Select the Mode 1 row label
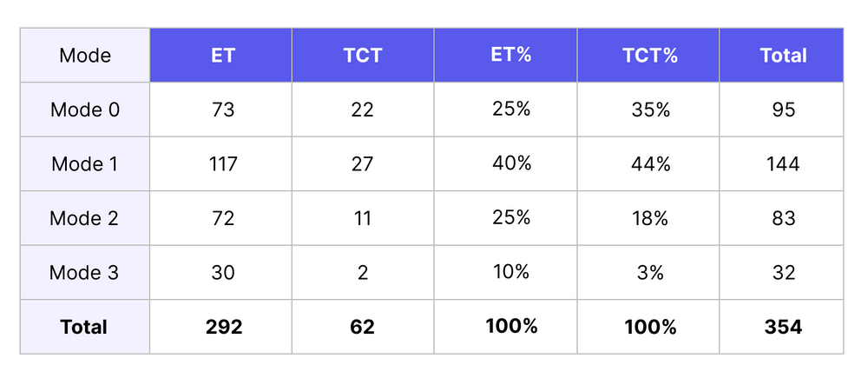 (x=85, y=164)
